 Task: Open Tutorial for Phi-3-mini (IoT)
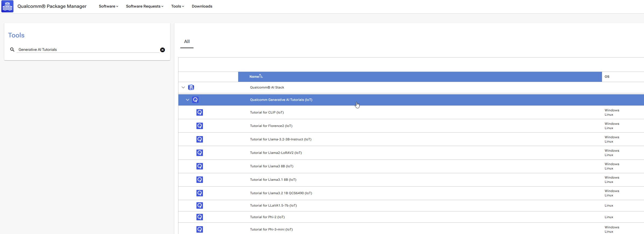(x=271, y=229)
